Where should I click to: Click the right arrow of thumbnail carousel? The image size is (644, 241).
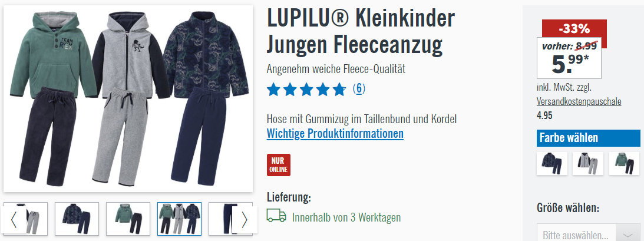click(x=245, y=220)
